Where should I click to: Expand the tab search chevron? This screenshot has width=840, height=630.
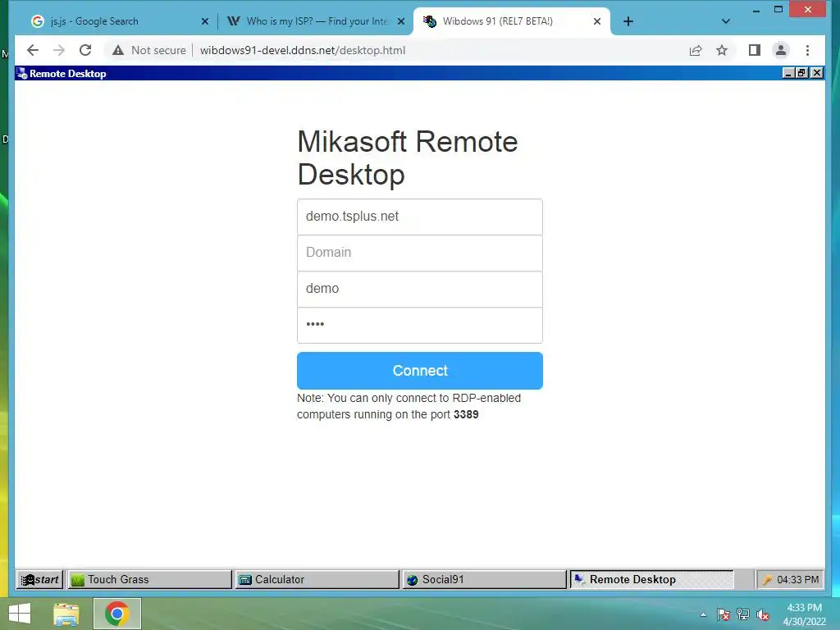pyautogui.click(x=726, y=21)
